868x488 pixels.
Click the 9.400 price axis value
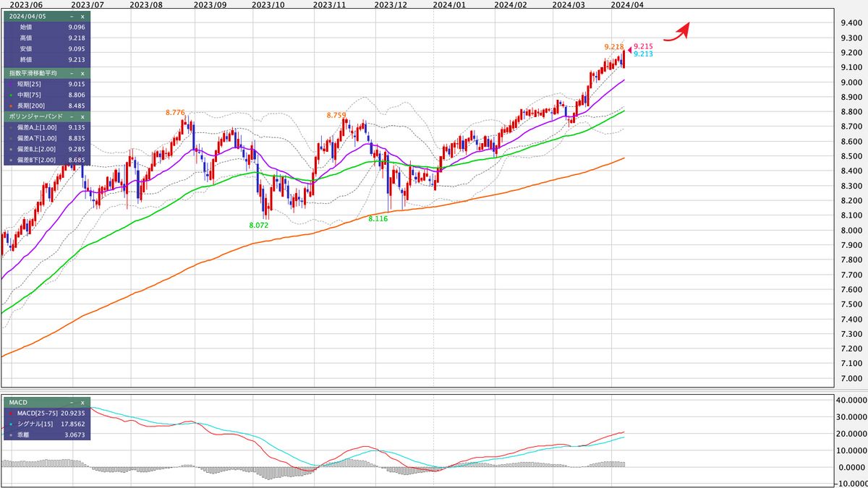point(851,22)
